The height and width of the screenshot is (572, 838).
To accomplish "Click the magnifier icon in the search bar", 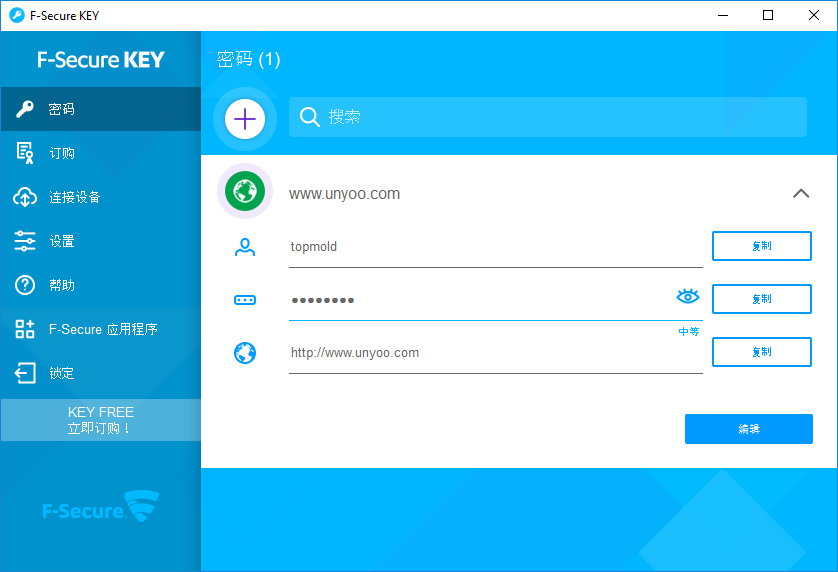I will (x=309, y=117).
